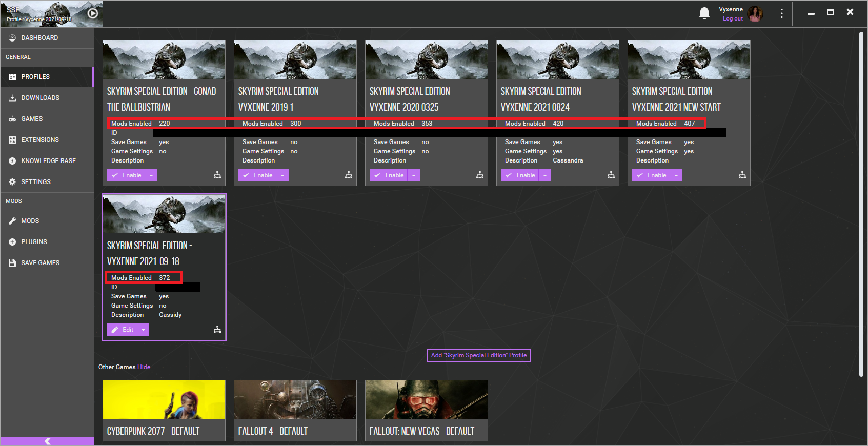Image resolution: width=868 pixels, height=446 pixels.
Task: Click the notifications bell icon
Action: point(704,13)
